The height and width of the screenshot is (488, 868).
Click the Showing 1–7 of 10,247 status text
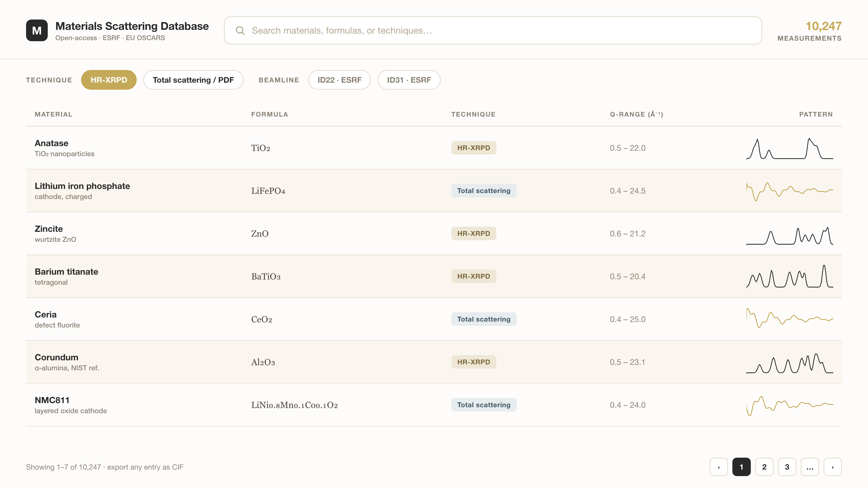click(104, 467)
